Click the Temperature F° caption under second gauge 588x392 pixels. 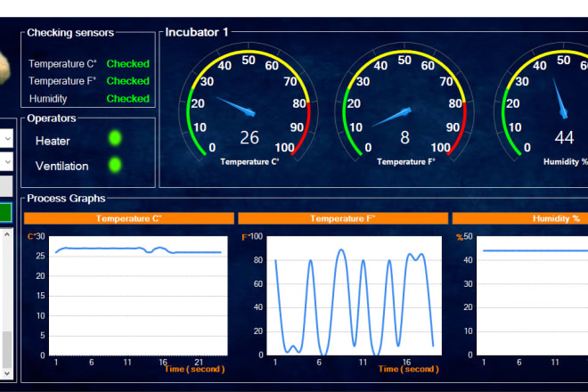(x=405, y=161)
